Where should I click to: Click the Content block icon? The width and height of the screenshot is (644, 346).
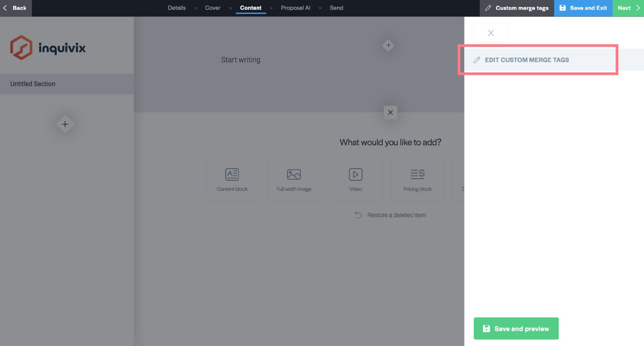point(232,174)
